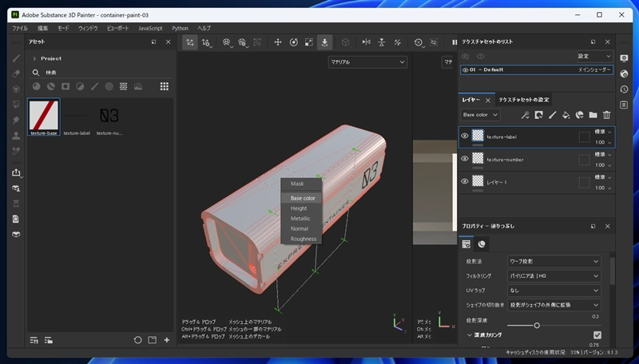This screenshot has width=639, height=364.
Task: Switch to テクスチャセットの設定 tab
Action: tap(524, 100)
